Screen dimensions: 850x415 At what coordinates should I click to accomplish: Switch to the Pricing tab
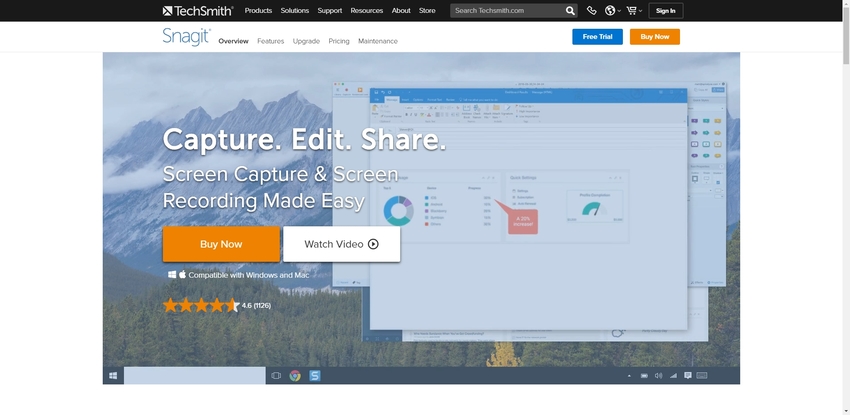339,41
